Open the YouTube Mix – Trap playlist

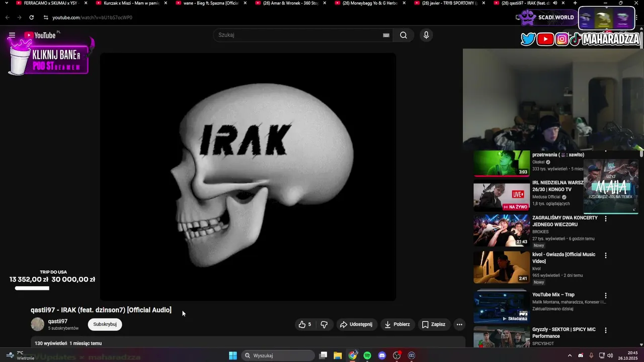[553, 295]
